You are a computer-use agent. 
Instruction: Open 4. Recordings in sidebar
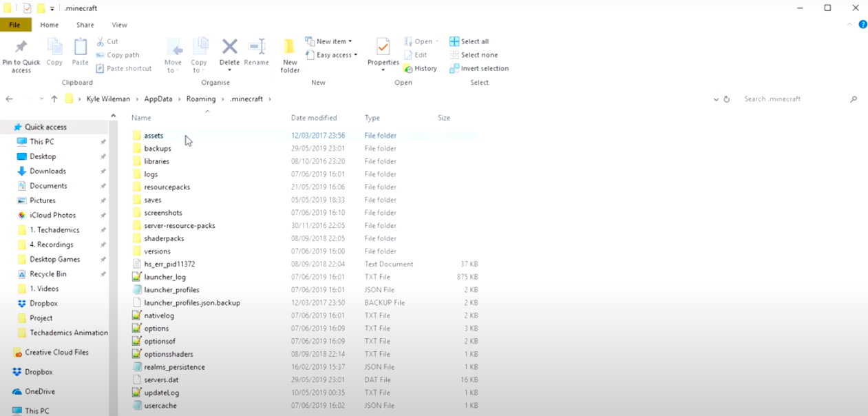tap(51, 245)
